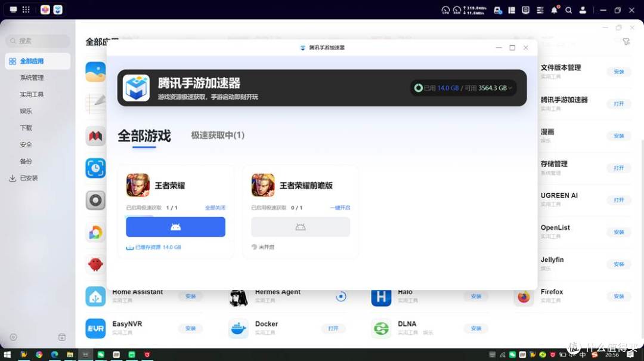Click the 已缓存资源 14.0 GB text
The width and height of the screenshot is (644, 361).
click(158, 247)
